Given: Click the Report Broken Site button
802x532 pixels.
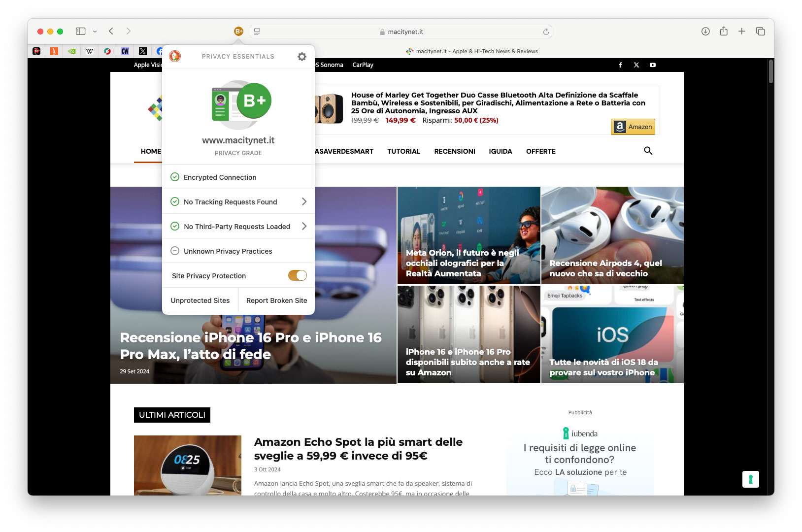Looking at the screenshot, I should pos(276,300).
